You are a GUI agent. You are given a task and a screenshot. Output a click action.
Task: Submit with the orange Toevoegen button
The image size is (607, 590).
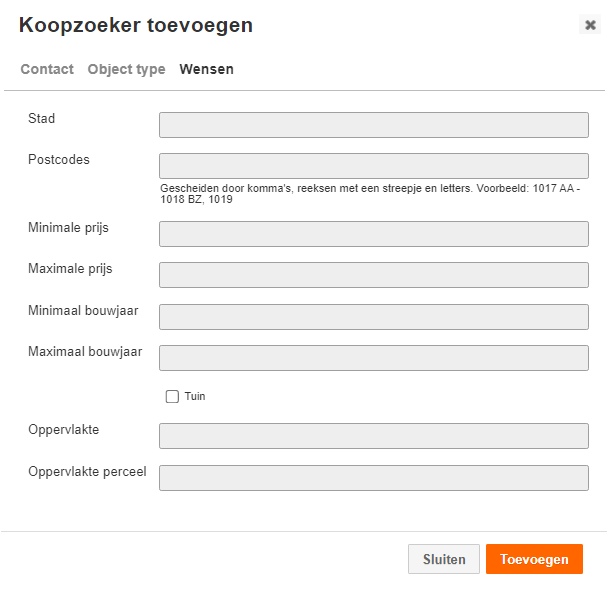pyautogui.click(x=534, y=559)
